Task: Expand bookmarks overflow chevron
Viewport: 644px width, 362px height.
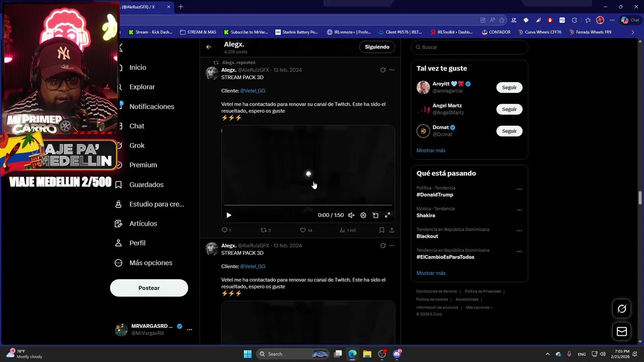Action: click(633, 32)
